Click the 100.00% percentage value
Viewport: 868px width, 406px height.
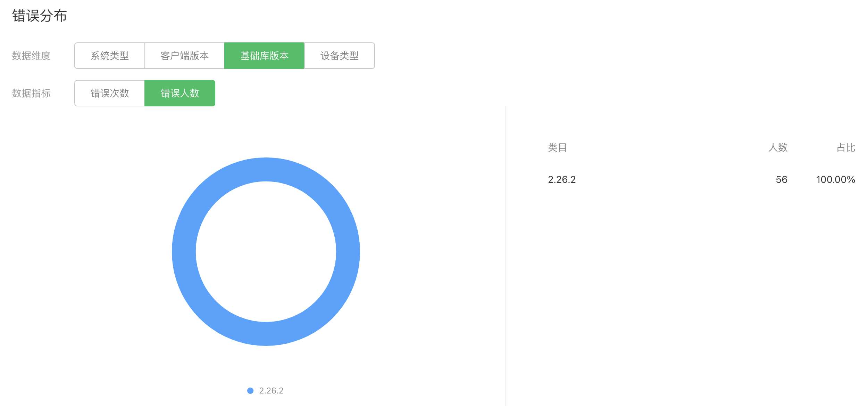pos(835,180)
